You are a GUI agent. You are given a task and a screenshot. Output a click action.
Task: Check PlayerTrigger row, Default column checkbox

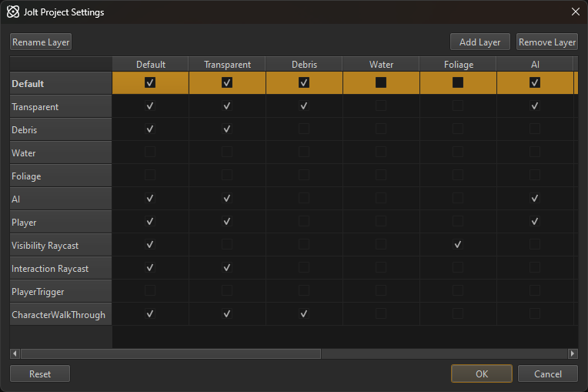[150, 290]
